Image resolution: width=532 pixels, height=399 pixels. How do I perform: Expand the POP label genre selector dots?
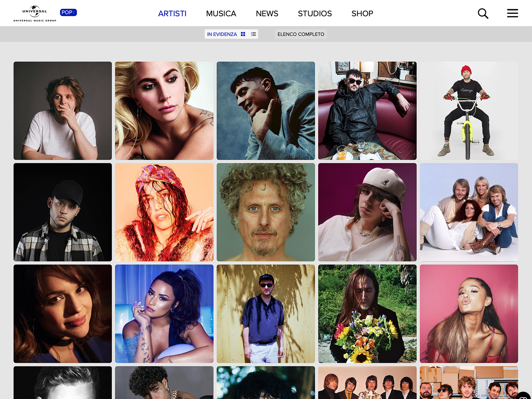[73, 13]
